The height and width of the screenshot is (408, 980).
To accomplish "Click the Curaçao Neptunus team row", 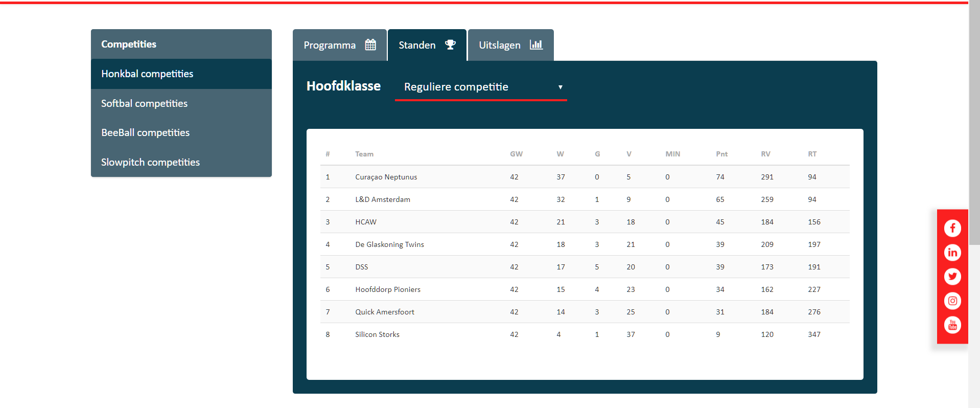I will click(585, 177).
